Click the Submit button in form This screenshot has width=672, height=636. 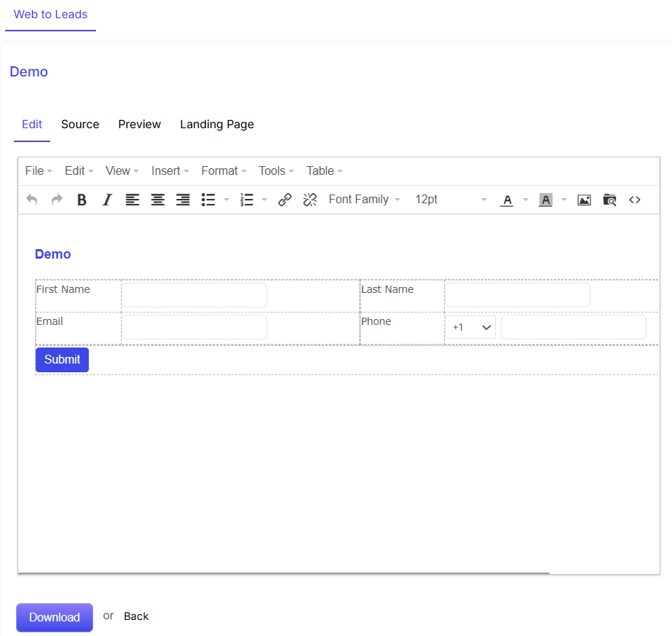click(x=62, y=360)
